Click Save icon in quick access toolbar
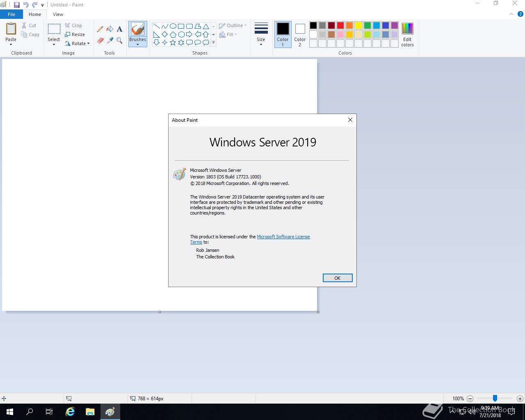Viewport: 525px width, 420px height. [17, 5]
